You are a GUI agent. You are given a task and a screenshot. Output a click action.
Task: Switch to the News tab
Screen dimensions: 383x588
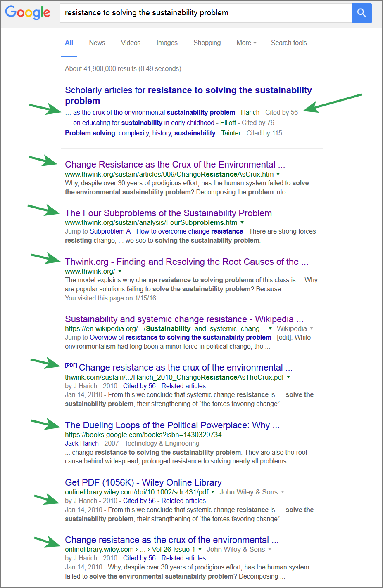[x=97, y=43]
